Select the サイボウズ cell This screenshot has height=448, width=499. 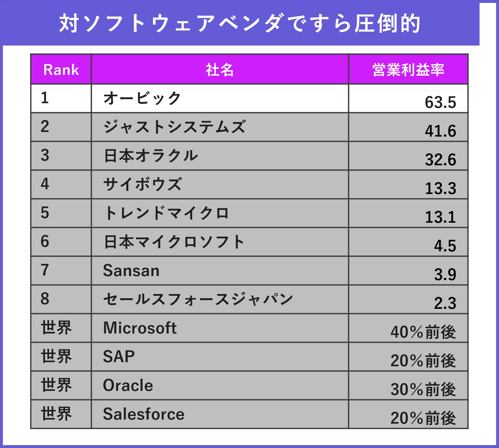pos(143,184)
